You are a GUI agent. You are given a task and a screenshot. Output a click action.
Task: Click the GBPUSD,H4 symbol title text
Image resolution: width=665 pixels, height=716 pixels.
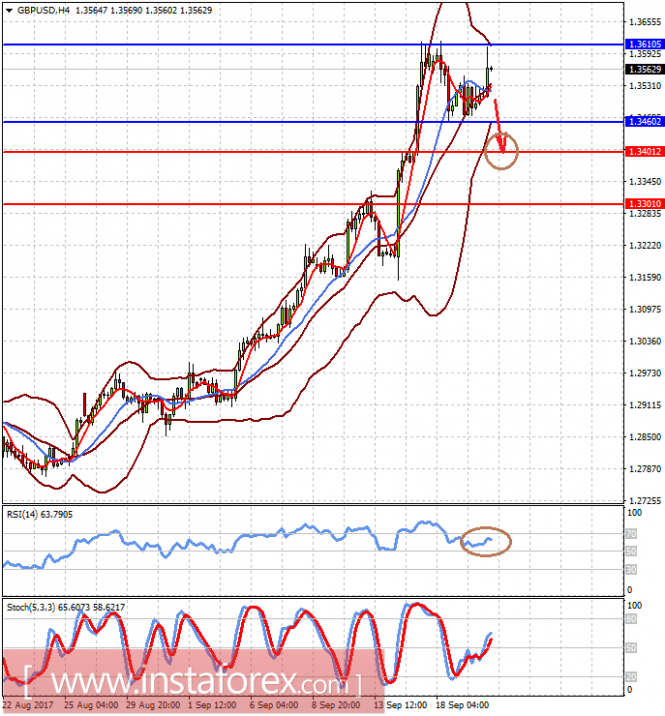43,10
